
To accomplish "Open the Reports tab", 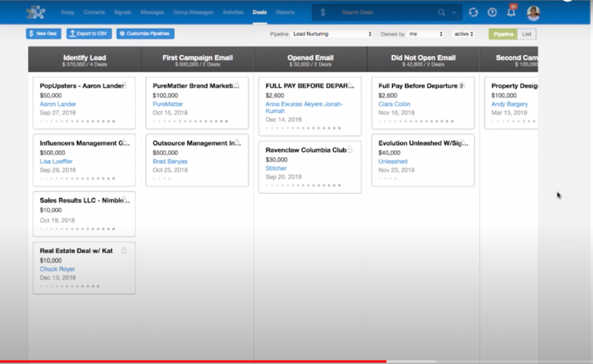I will point(285,13).
